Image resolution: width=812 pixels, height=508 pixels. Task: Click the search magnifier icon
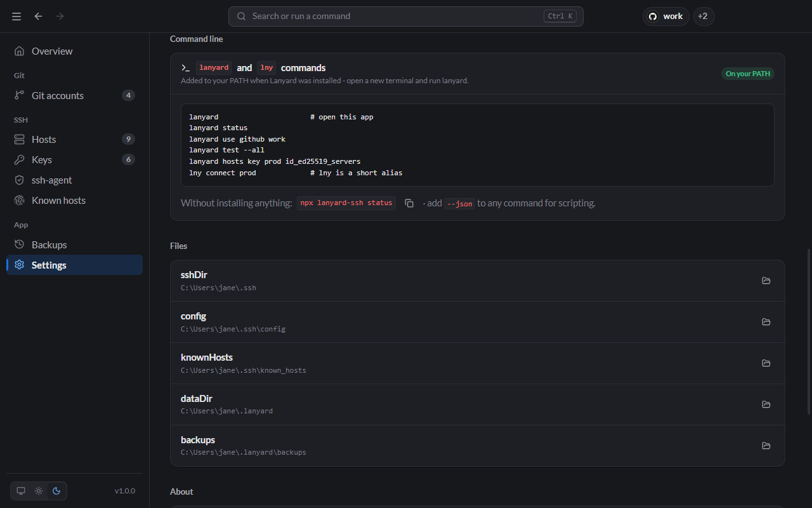tap(242, 17)
